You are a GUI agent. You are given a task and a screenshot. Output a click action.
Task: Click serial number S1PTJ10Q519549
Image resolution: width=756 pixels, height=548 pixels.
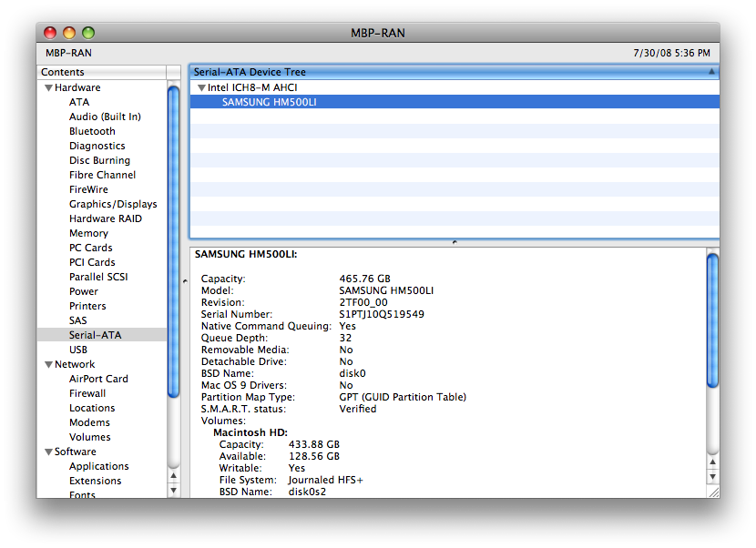382,314
